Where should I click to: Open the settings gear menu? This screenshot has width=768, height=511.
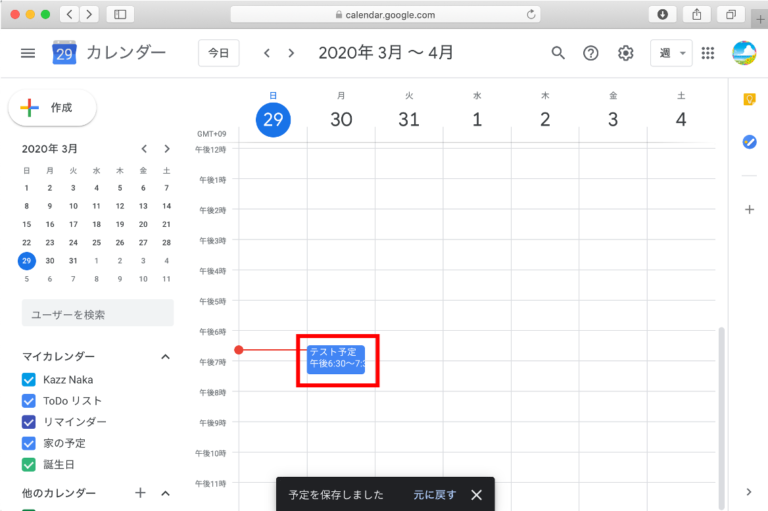[x=626, y=53]
